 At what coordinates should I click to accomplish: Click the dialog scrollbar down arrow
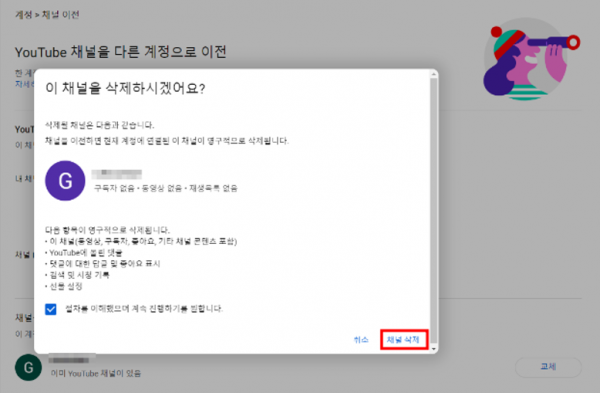(434, 349)
